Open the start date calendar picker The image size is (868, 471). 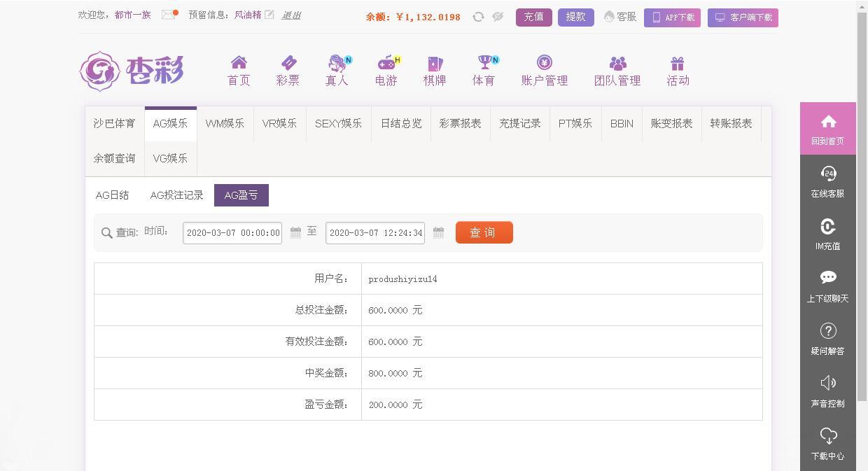tap(295, 233)
